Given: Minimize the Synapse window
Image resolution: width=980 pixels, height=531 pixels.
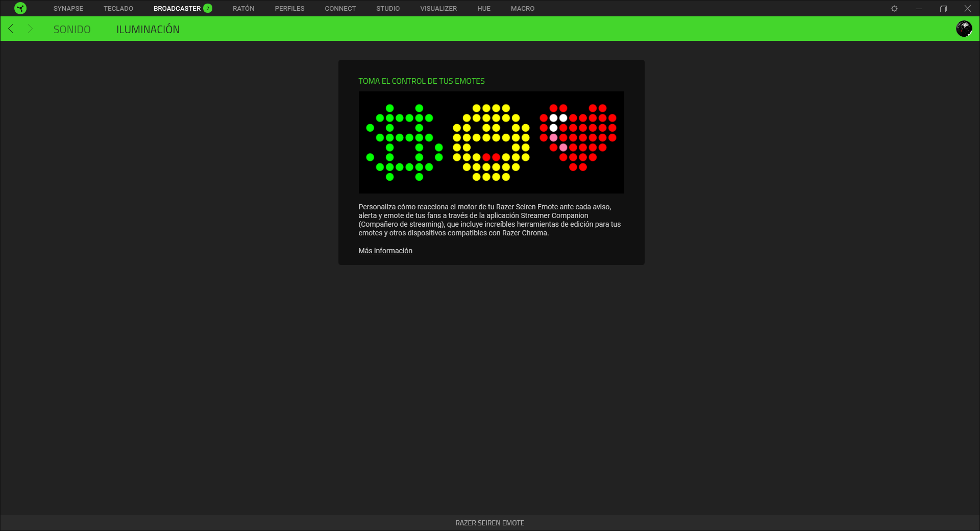Looking at the screenshot, I should click(919, 9).
